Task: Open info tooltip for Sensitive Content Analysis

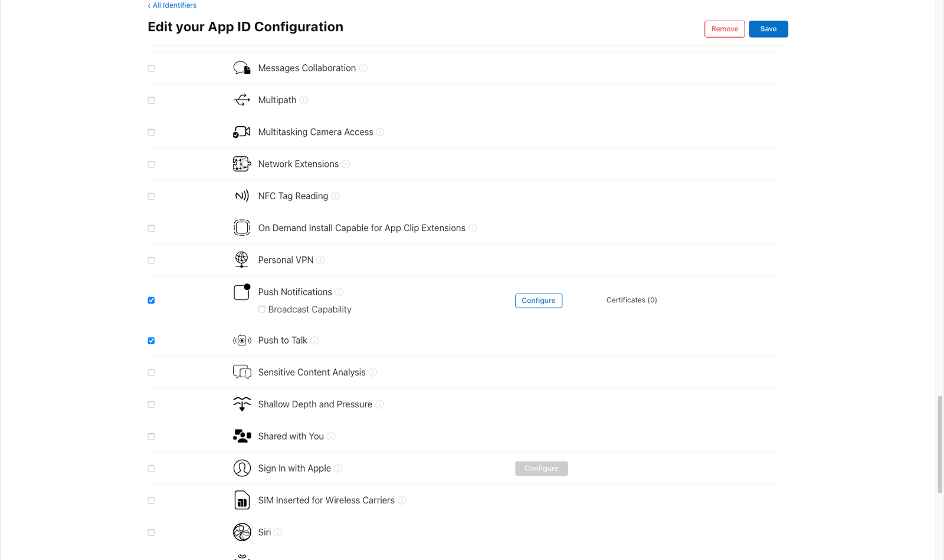Action: [x=373, y=373]
